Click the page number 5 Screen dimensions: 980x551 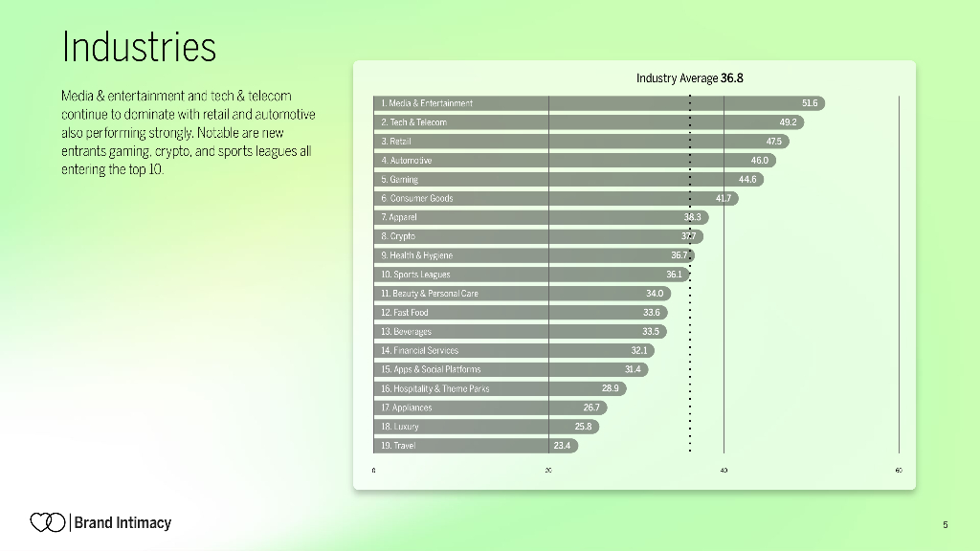(x=945, y=523)
